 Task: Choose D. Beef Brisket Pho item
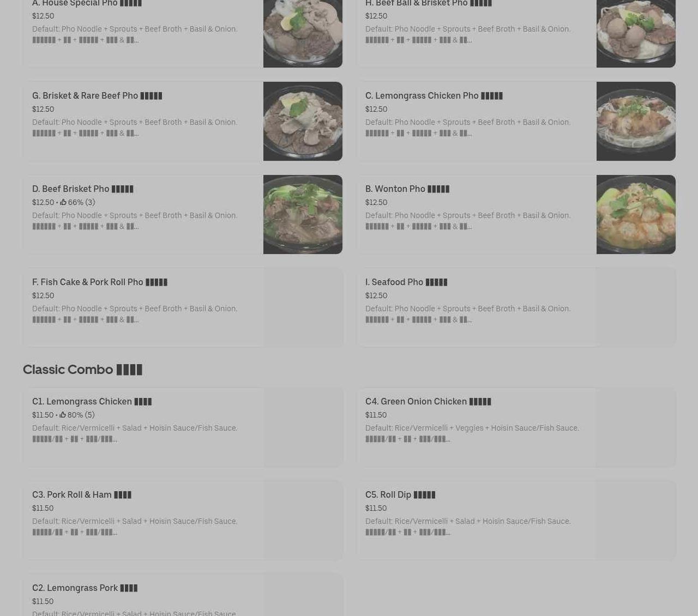click(83, 189)
